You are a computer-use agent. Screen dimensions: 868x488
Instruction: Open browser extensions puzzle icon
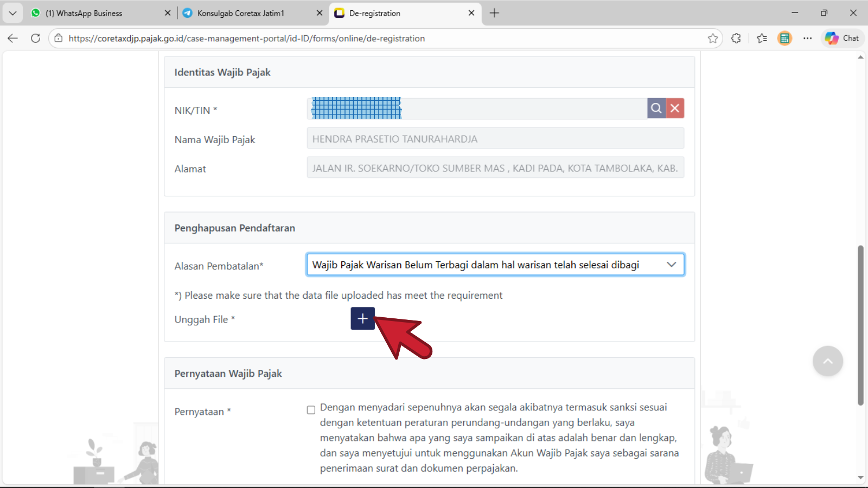pyautogui.click(x=736, y=38)
